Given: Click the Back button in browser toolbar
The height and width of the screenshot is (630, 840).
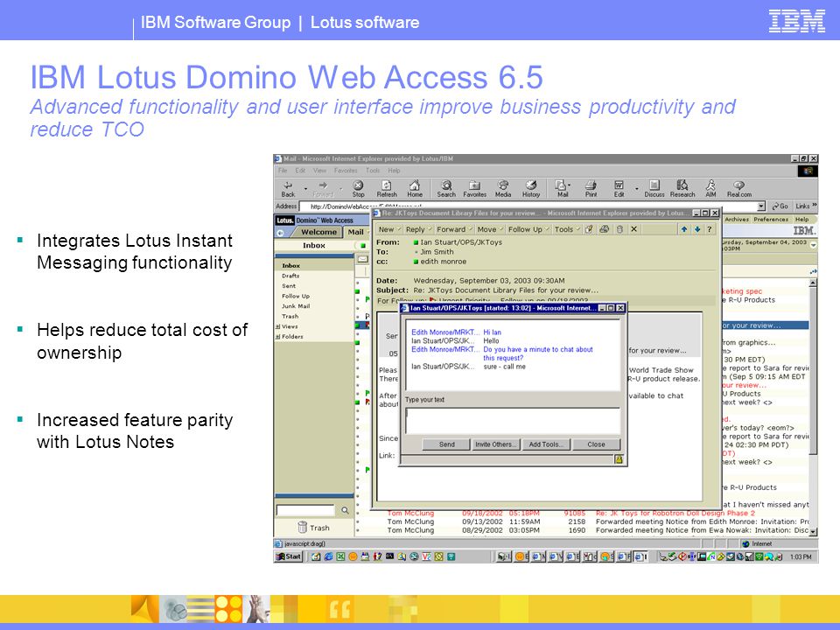Looking at the screenshot, I should (x=288, y=189).
